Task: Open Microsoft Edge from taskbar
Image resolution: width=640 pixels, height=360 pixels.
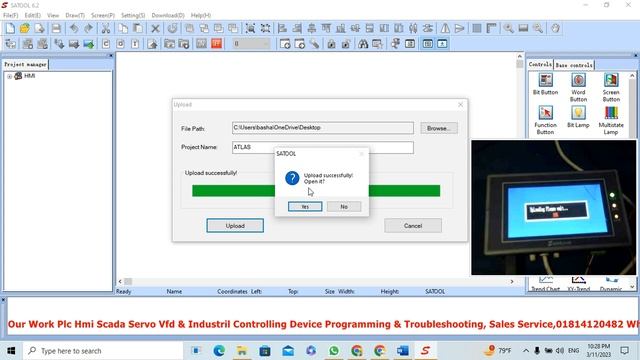Action: (x=219, y=351)
